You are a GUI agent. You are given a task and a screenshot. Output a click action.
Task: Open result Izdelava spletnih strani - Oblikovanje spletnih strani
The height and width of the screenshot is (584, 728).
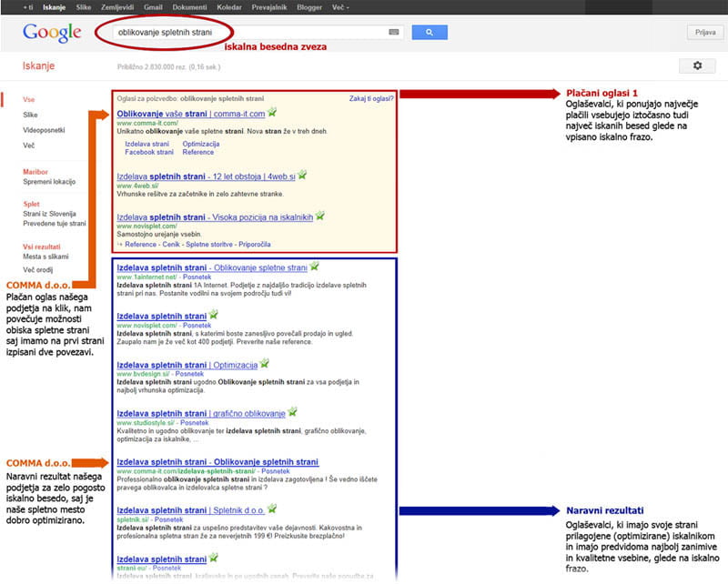click(x=217, y=462)
